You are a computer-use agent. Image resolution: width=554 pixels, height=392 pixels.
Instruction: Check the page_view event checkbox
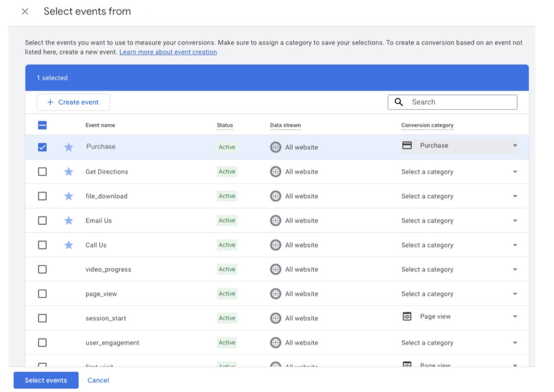(42, 294)
